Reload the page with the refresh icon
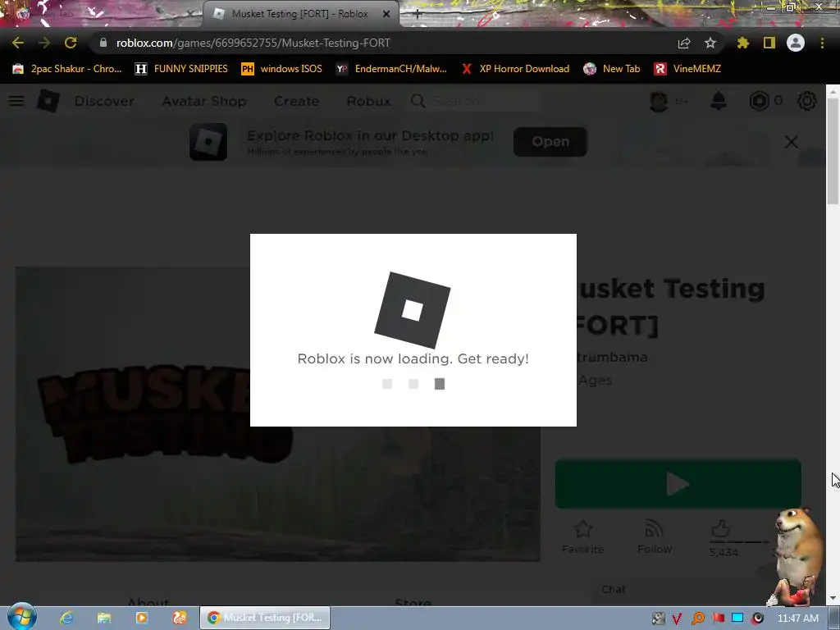The width and height of the screenshot is (840, 630). coord(71,43)
